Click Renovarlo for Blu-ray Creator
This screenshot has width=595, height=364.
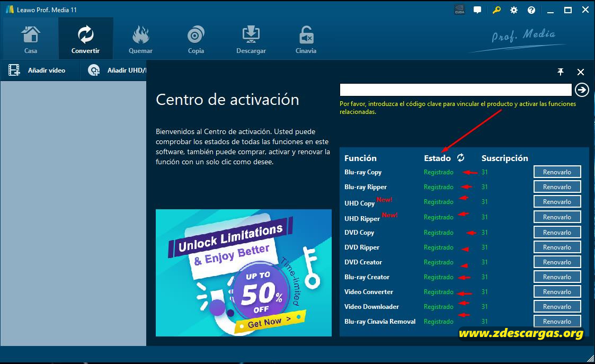(x=557, y=277)
